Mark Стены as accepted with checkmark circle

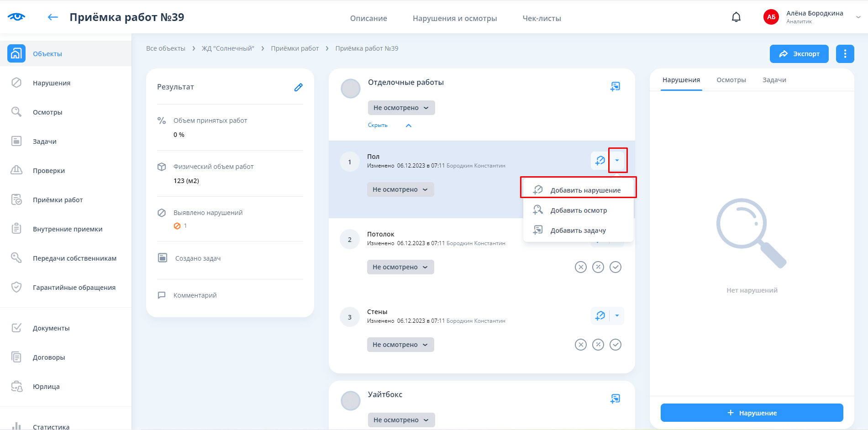click(x=615, y=345)
